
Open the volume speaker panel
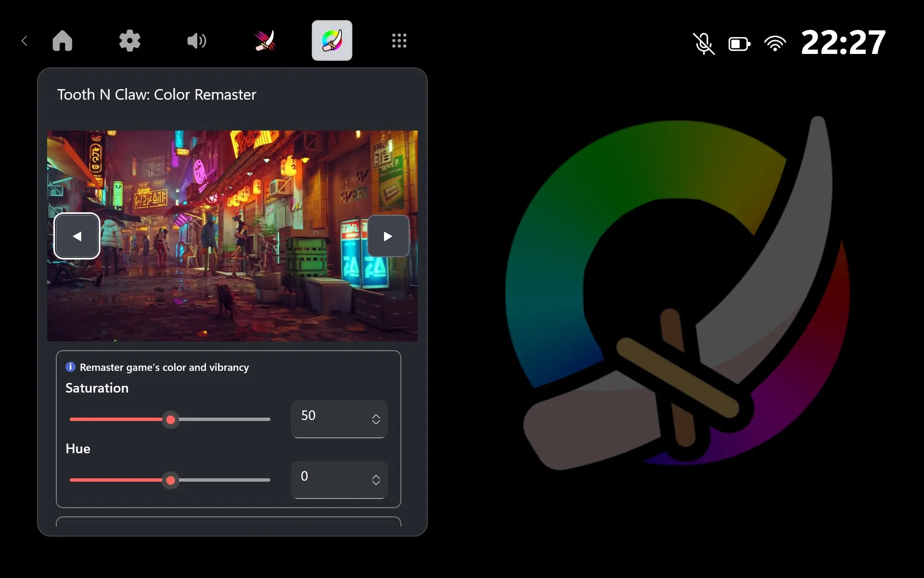pyautogui.click(x=197, y=41)
